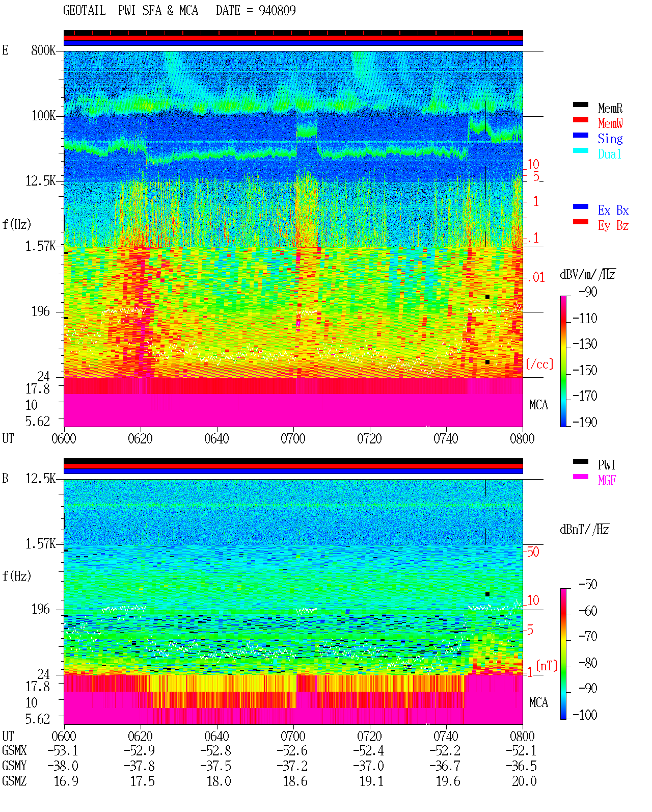This screenshot has height=812, width=652.
Task: Click the -100 color scale value
Action: click(x=585, y=715)
